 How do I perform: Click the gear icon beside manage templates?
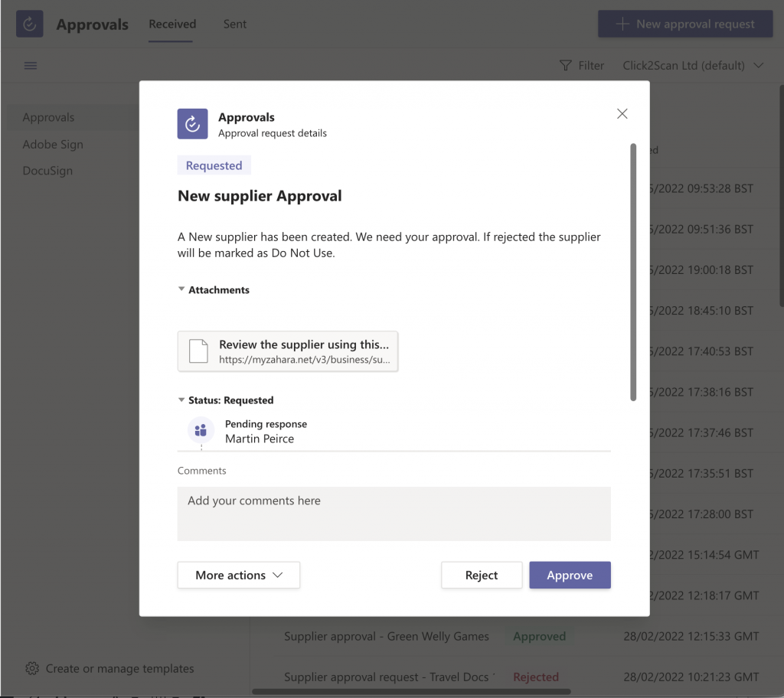click(x=32, y=668)
